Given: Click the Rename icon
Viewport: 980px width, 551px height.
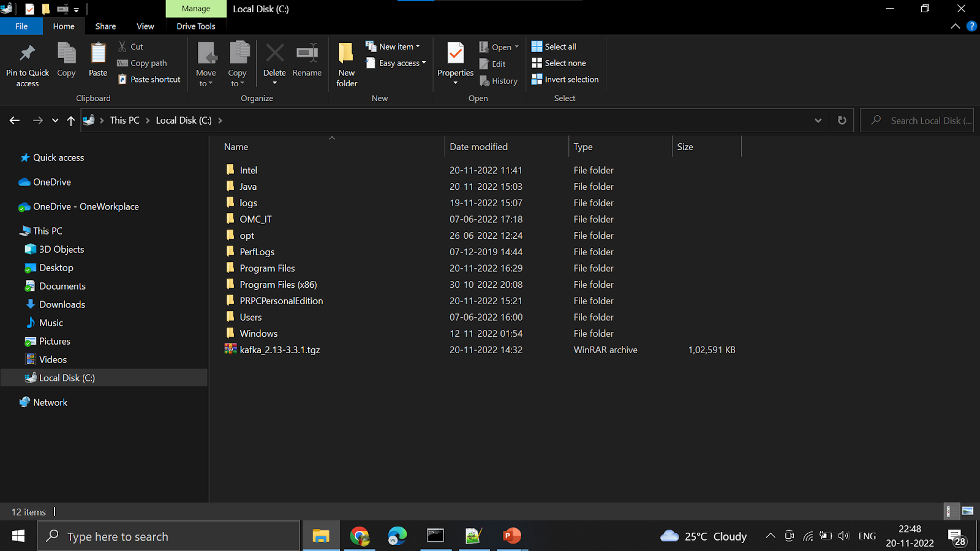Looking at the screenshot, I should [x=307, y=53].
